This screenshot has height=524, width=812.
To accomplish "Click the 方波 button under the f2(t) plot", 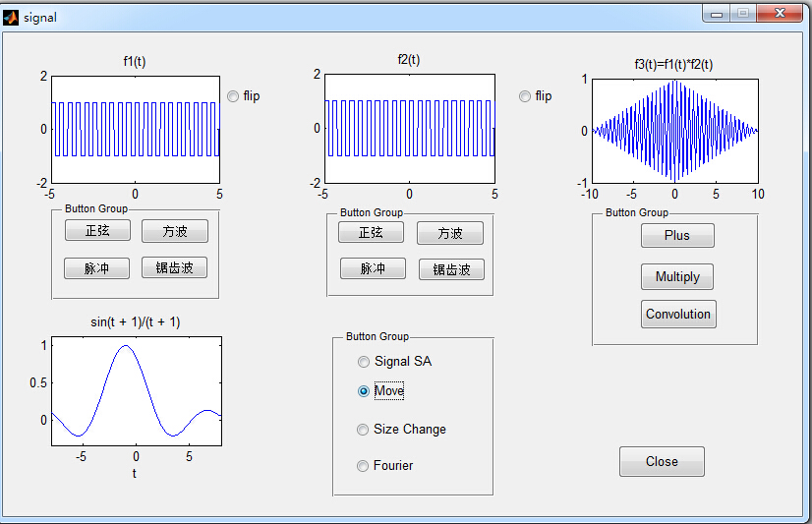I will click(x=450, y=233).
